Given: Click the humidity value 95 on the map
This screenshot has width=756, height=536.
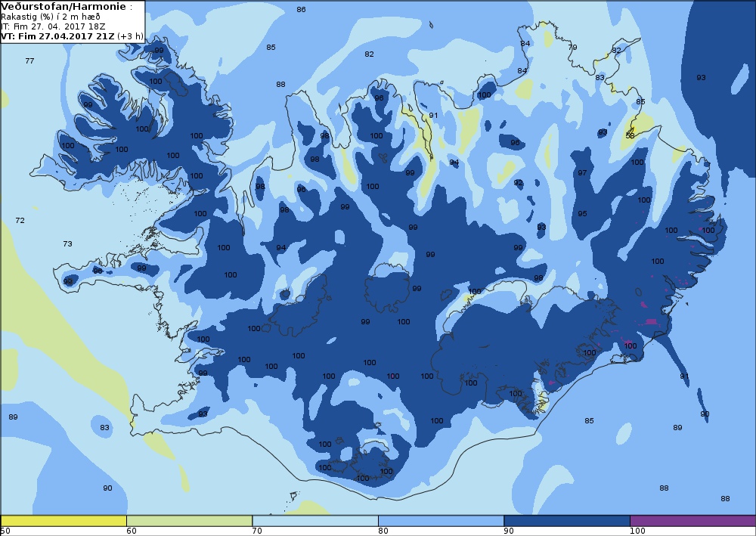Looking at the screenshot, I should [x=582, y=213].
